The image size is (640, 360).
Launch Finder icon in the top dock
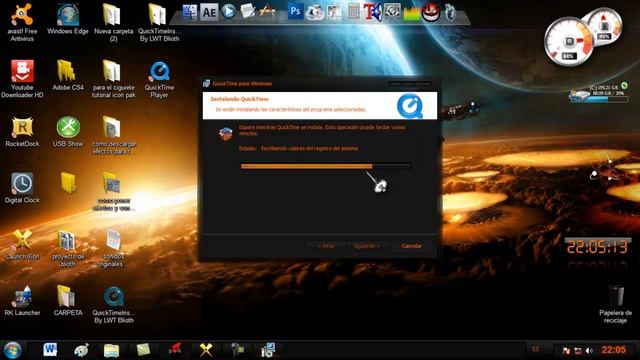point(189,12)
